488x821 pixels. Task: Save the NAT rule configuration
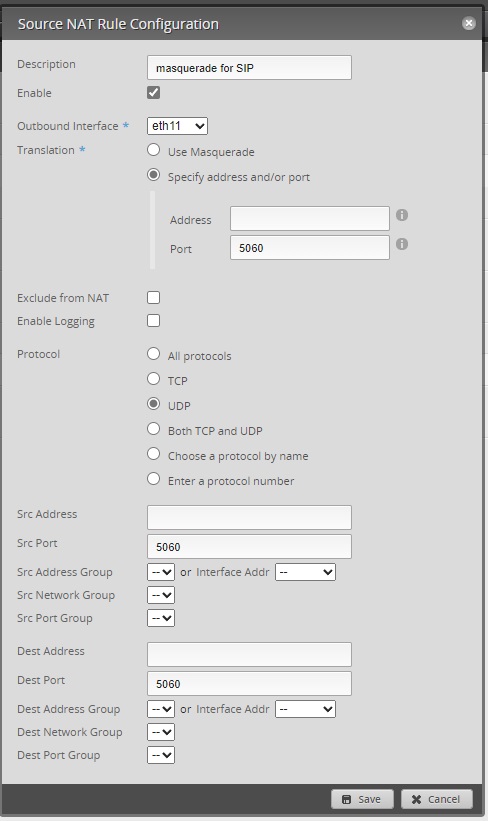point(362,799)
